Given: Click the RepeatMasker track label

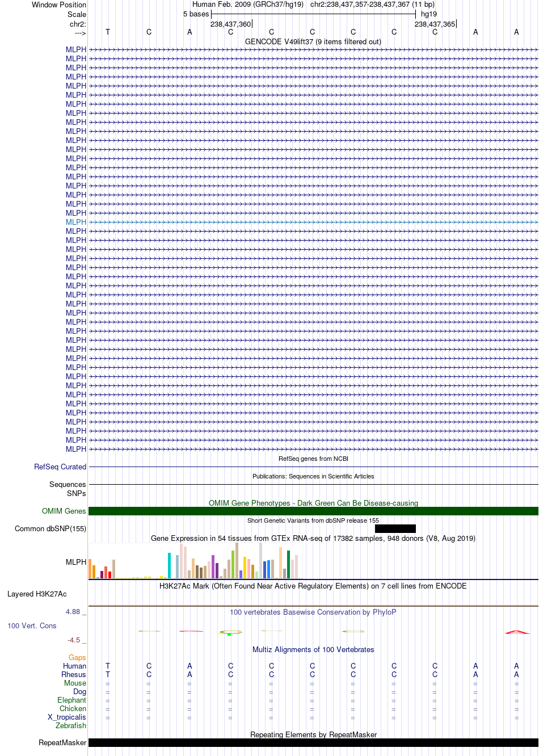Looking at the screenshot, I should (x=62, y=743).
